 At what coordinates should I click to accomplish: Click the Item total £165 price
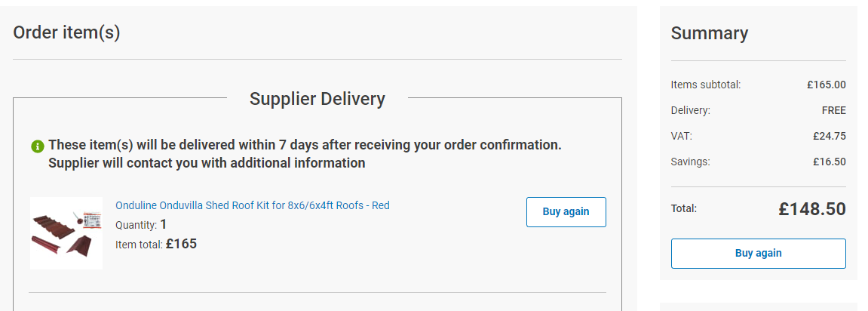[x=181, y=244]
